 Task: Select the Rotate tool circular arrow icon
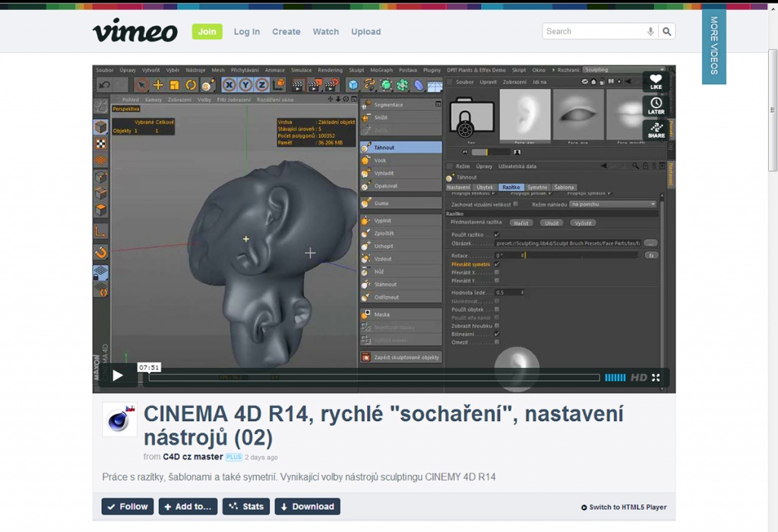point(191,85)
